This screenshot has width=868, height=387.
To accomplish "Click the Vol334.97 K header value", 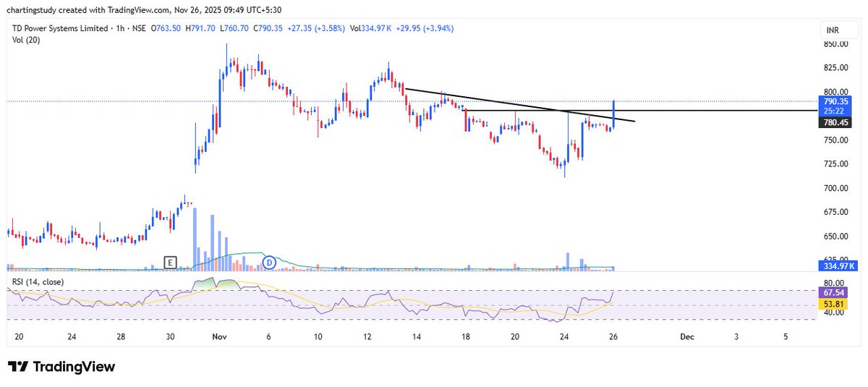I will 372,30.
